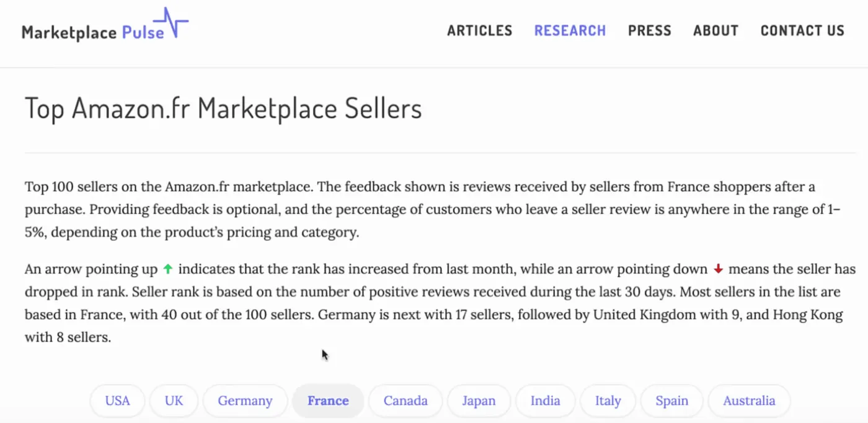Click the text "An arrow pointing up"
This screenshot has width=868, height=423.
[x=92, y=269]
